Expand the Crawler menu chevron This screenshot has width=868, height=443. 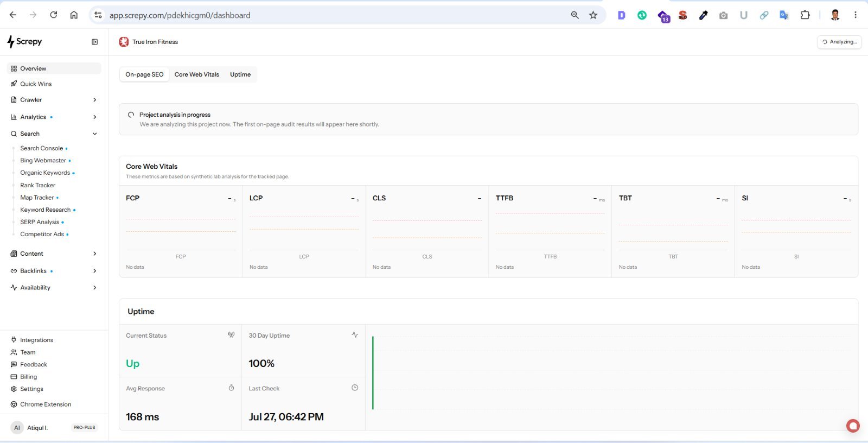[95, 100]
